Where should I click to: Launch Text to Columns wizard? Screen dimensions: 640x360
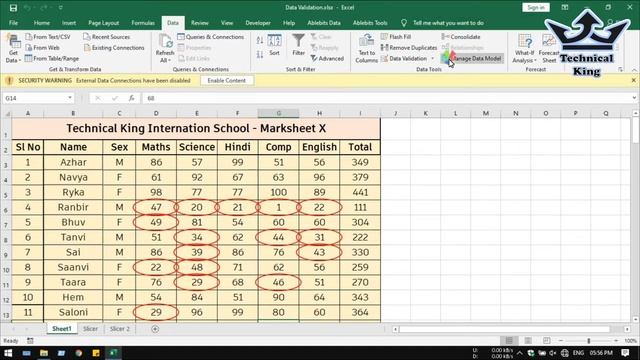click(366, 49)
